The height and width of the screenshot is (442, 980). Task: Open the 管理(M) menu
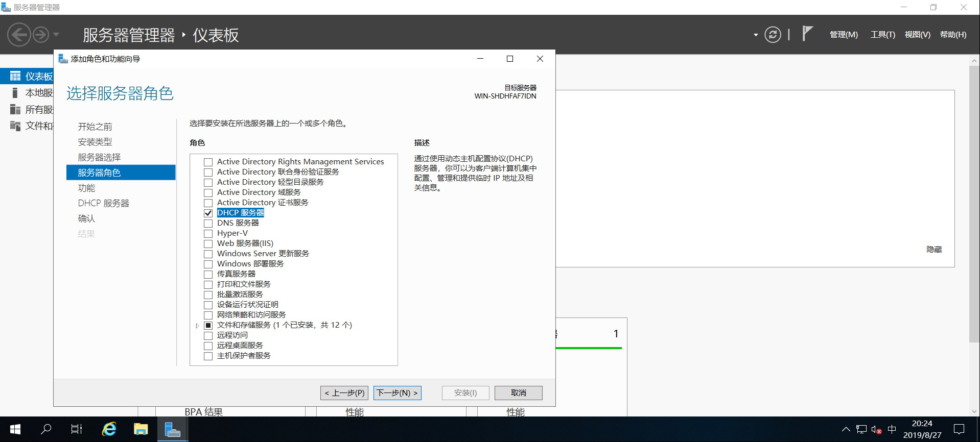point(844,35)
